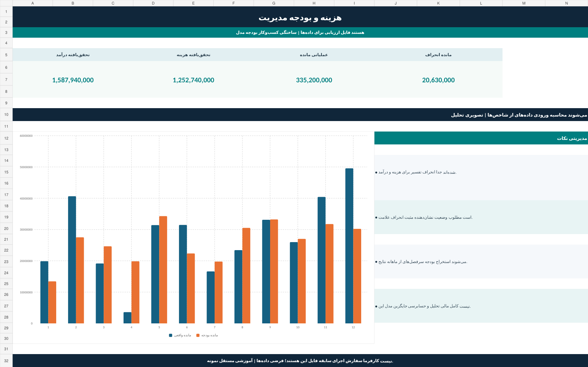Click the orange legend swatch مانده بودجه

pos(198,335)
